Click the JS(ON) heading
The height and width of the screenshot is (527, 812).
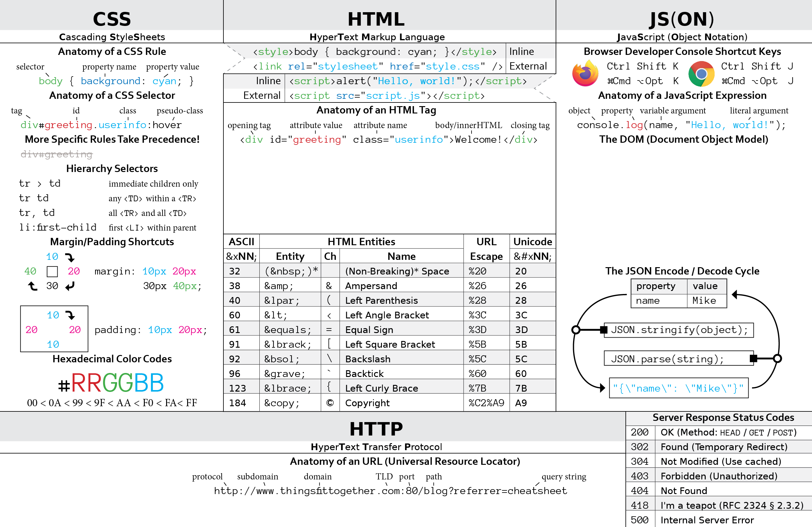pyautogui.click(x=682, y=19)
